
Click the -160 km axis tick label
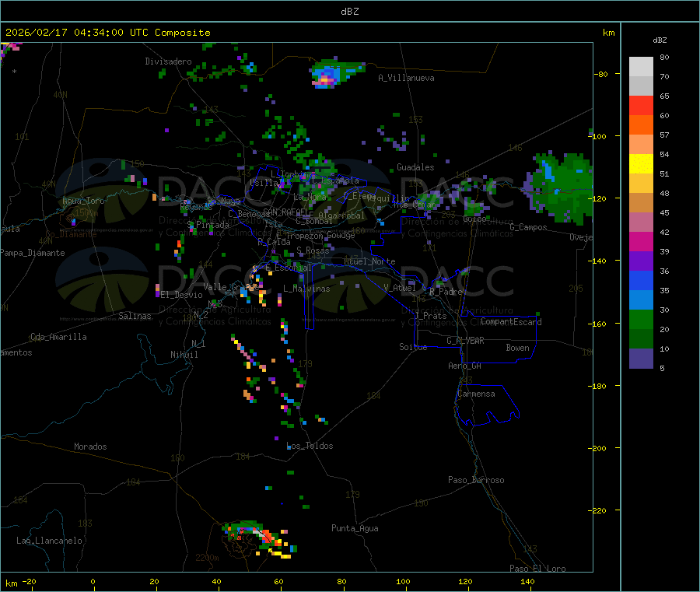pos(597,324)
